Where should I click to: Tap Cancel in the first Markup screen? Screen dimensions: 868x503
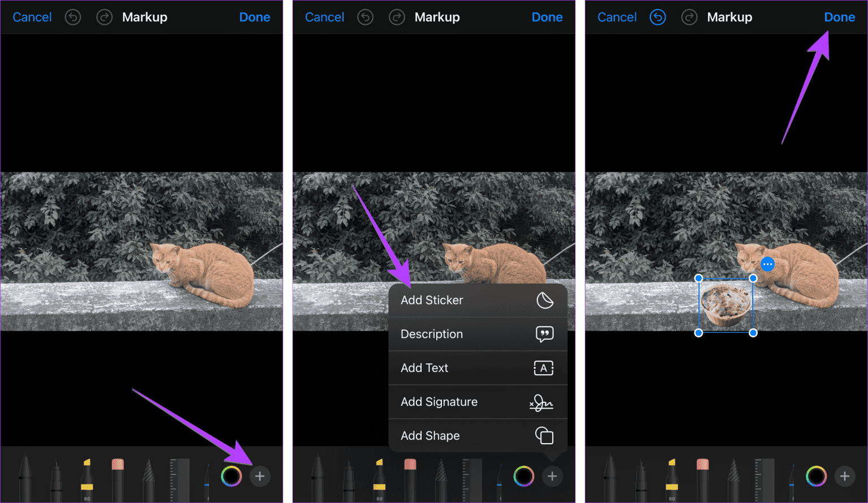point(32,18)
